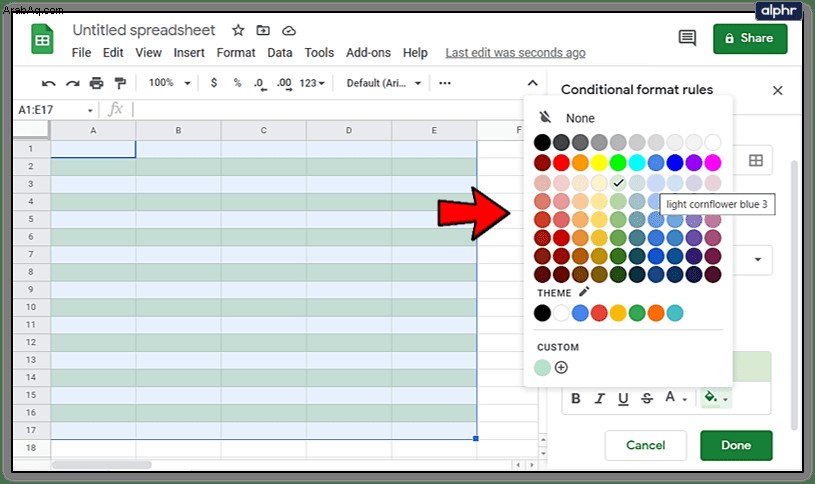
Task: Apply Underline in format style bar
Action: 623,399
